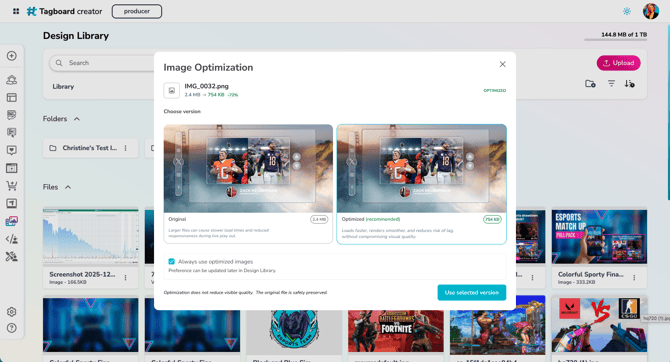Screen dimensions: 670x362
Task: Click the Choose version label
Action: (182, 111)
